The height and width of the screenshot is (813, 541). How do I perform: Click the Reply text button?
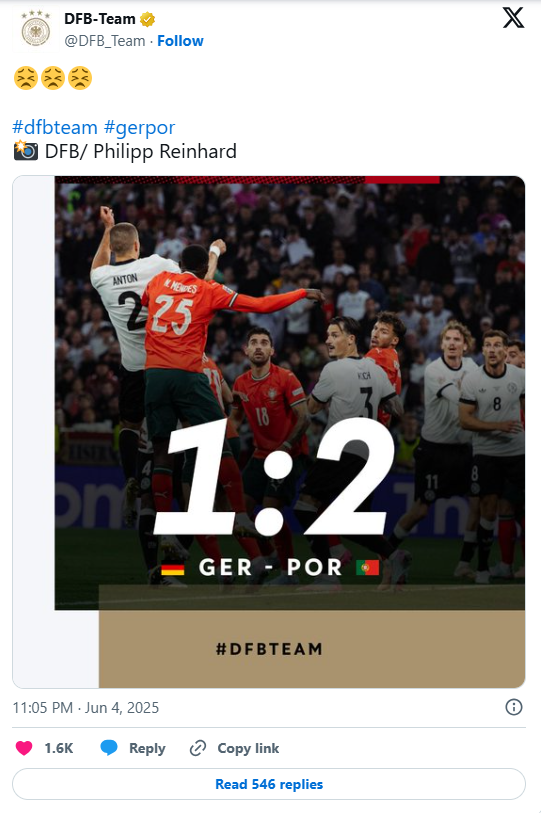(147, 748)
